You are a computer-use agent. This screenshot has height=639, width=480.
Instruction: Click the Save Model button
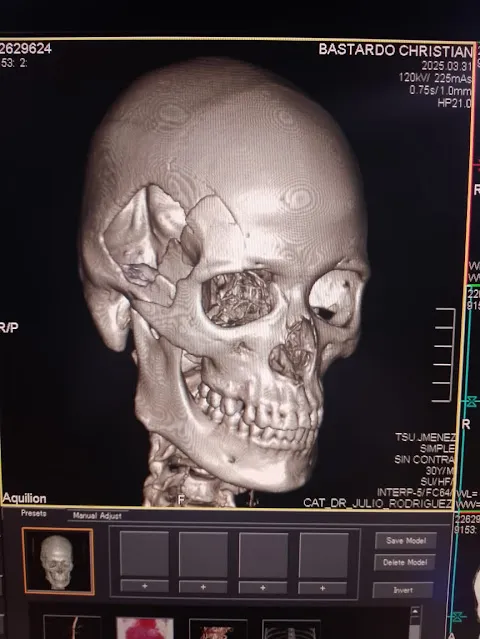[x=406, y=541]
